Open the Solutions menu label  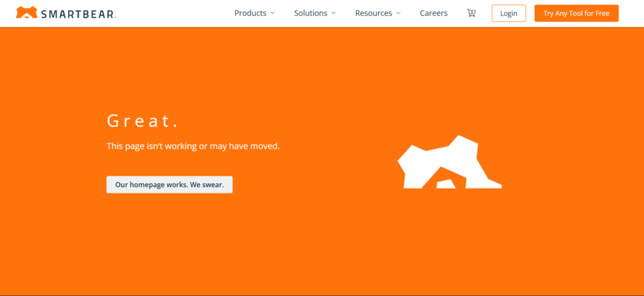coord(311,13)
